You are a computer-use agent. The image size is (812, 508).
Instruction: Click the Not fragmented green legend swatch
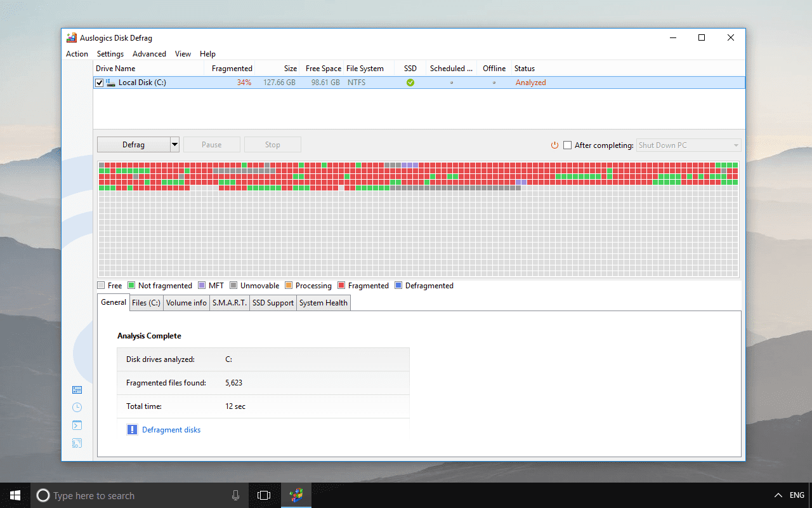(x=131, y=286)
